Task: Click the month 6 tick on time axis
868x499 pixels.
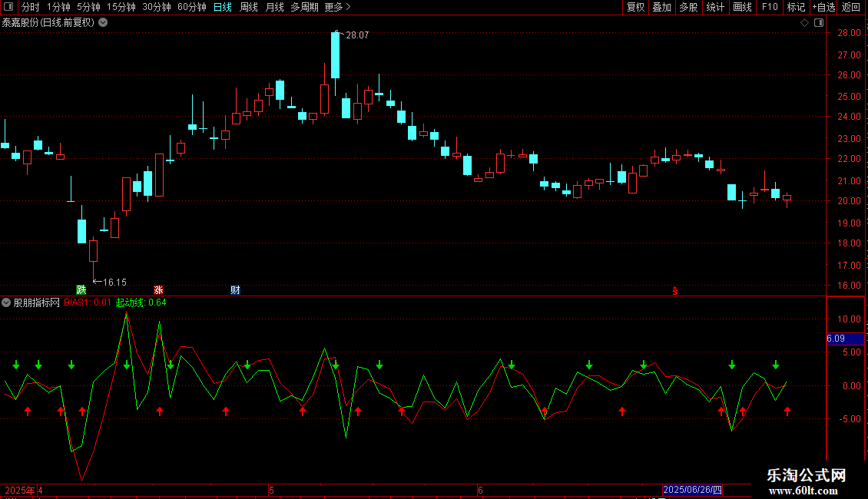Action: click(480, 490)
